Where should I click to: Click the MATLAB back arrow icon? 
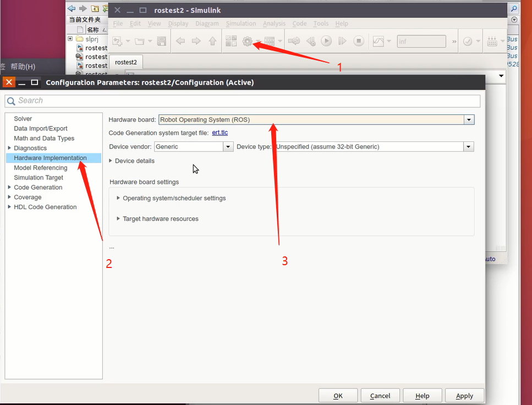click(72, 8)
